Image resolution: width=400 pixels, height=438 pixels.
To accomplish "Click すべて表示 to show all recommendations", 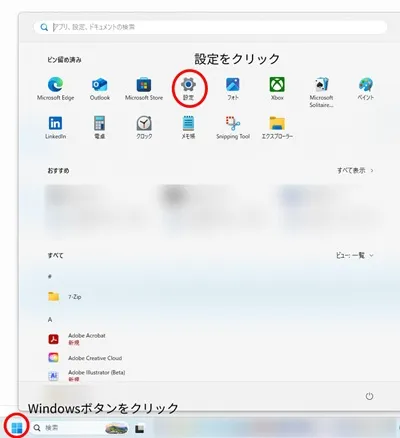I will coord(355,171).
